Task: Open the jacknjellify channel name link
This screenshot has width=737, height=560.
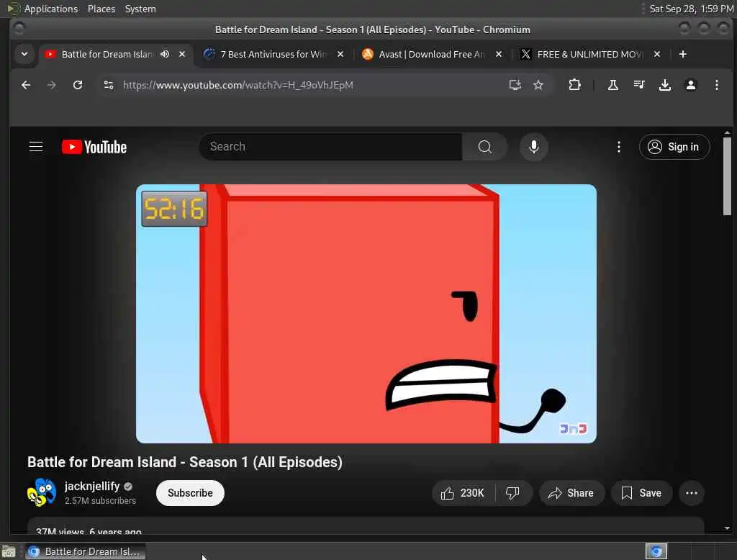Action: [92, 486]
